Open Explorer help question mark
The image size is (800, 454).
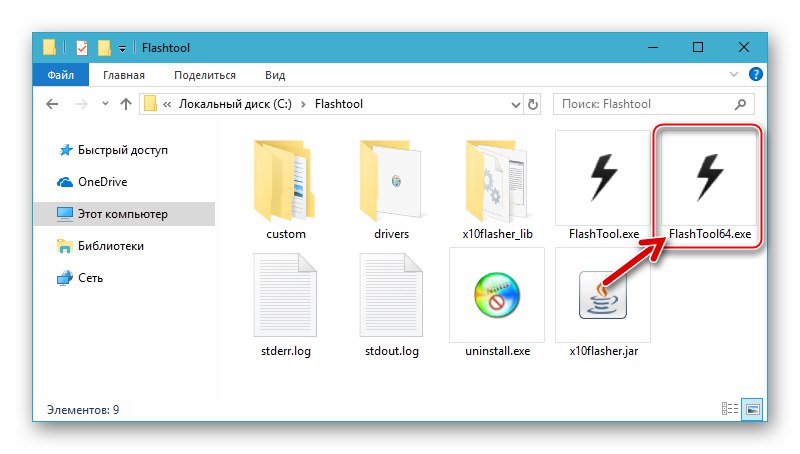(x=756, y=74)
